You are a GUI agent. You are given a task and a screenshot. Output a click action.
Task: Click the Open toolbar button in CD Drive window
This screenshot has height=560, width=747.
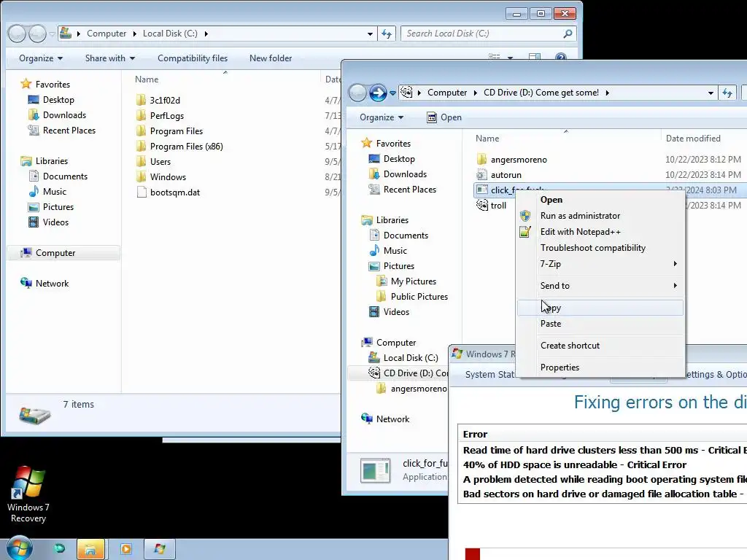(444, 117)
